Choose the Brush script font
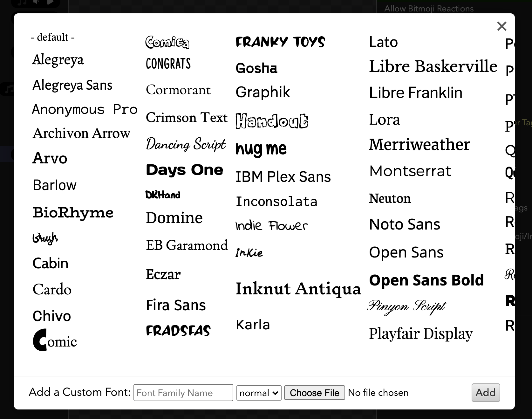The width and height of the screenshot is (532, 419). point(45,238)
